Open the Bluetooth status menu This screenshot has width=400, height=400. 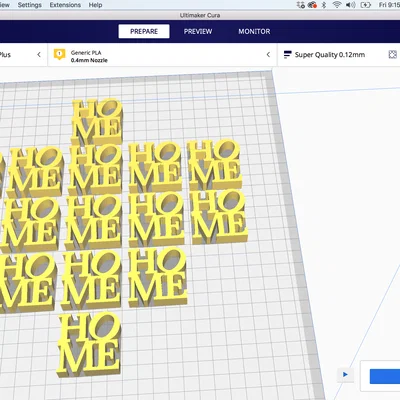324,5
